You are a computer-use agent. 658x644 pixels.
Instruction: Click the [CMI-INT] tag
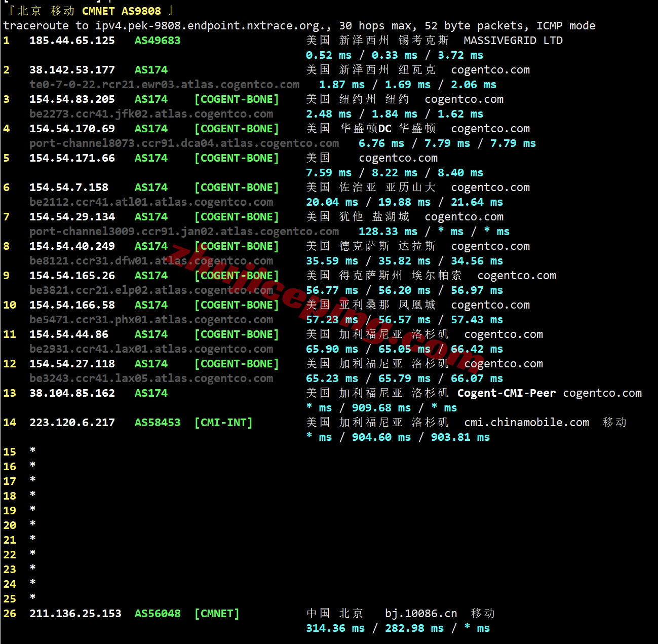coord(223,423)
